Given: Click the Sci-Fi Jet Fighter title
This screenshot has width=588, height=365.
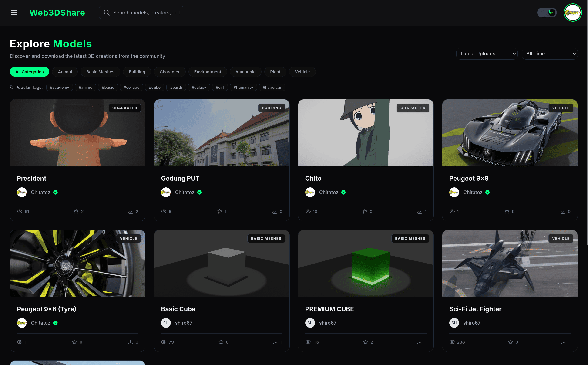Looking at the screenshot, I should [475, 309].
